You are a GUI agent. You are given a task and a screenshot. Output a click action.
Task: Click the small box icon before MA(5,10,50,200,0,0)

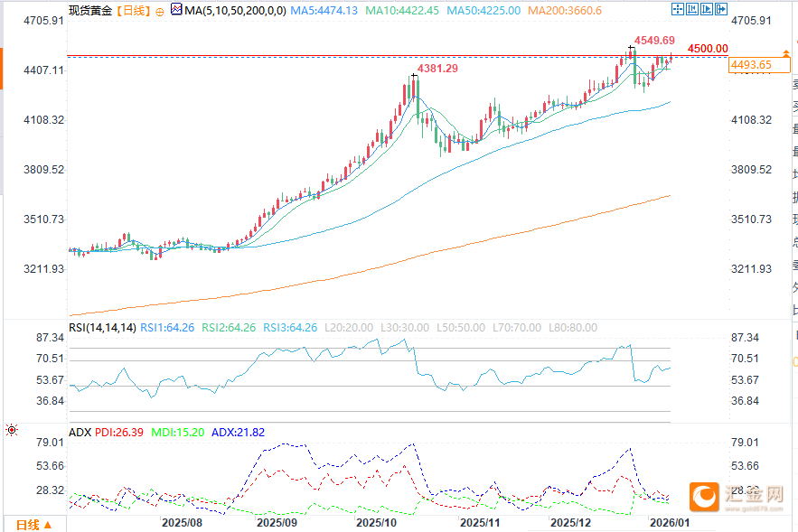(x=176, y=11)
